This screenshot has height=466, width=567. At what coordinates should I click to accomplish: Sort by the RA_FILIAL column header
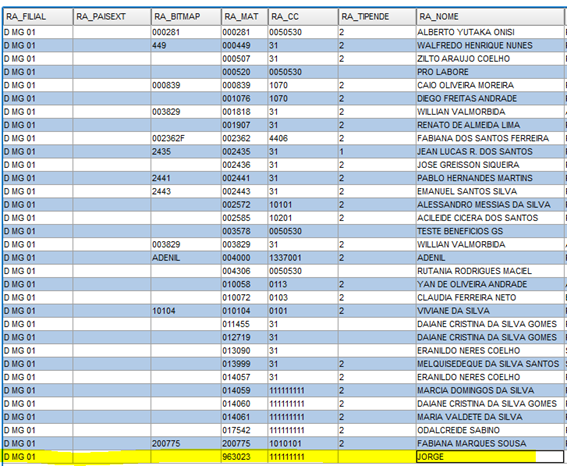pyautogui.click(x=38, y=17)
